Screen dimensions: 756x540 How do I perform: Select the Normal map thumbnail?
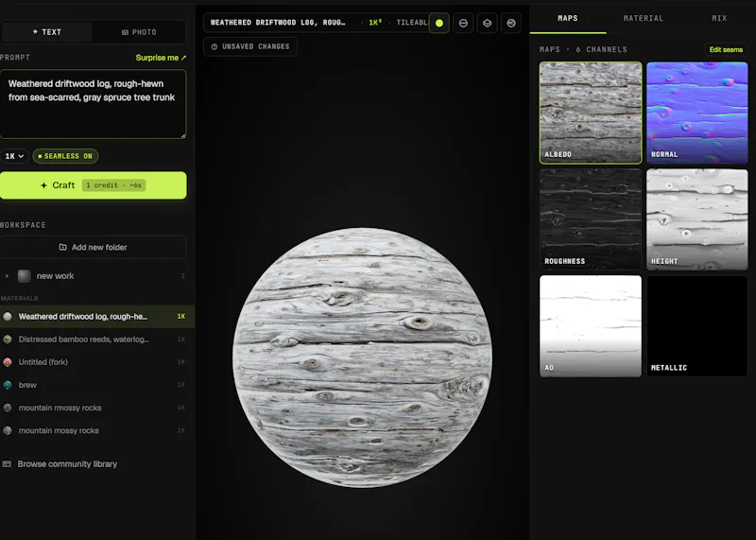tap(697, 113)
